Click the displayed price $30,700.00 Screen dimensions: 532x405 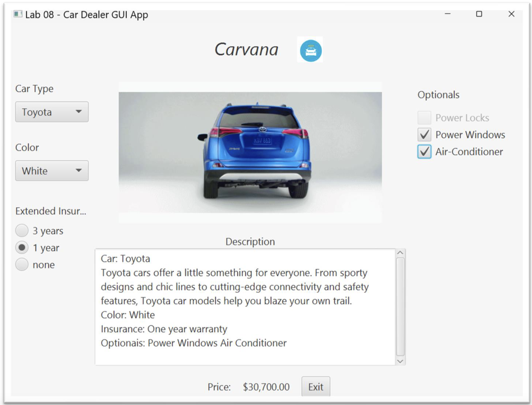click(266, 387)
